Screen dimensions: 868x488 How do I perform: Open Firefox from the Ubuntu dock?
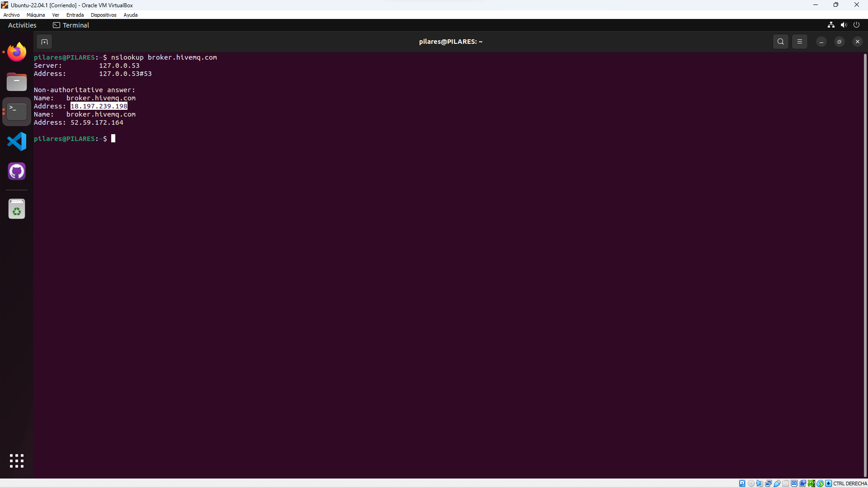pos(16,52)
